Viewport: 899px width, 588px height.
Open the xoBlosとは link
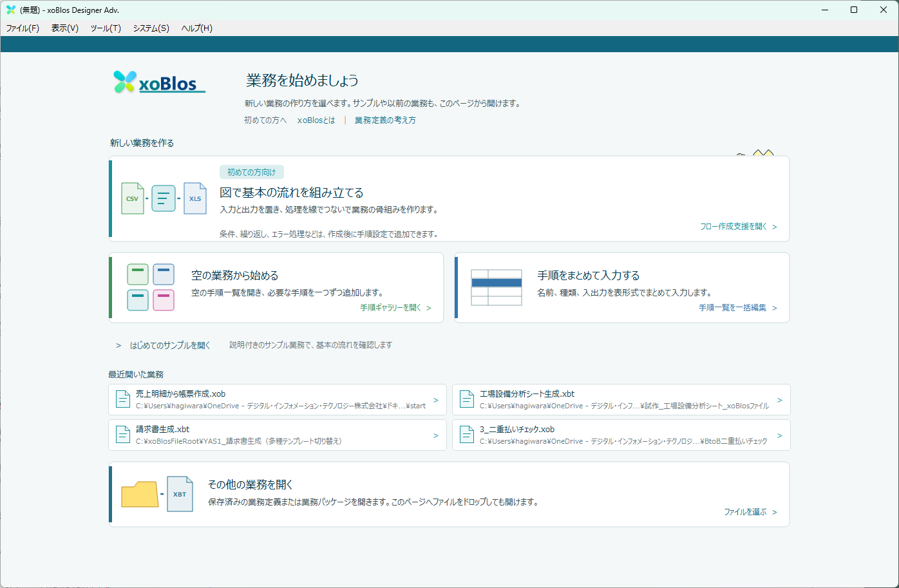coord(316,120)
